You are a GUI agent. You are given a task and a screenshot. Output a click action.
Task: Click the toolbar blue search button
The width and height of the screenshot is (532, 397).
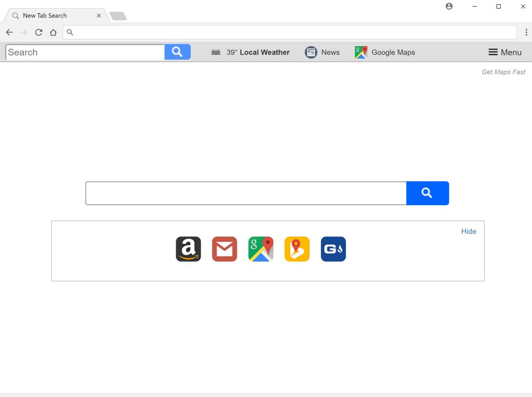tap(177, 52)
